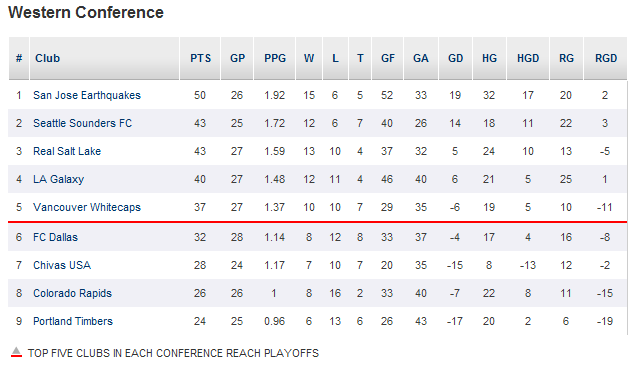The image size is (636, 372).
Task: Click the rank number column header
Action: (x=19, y=58)
